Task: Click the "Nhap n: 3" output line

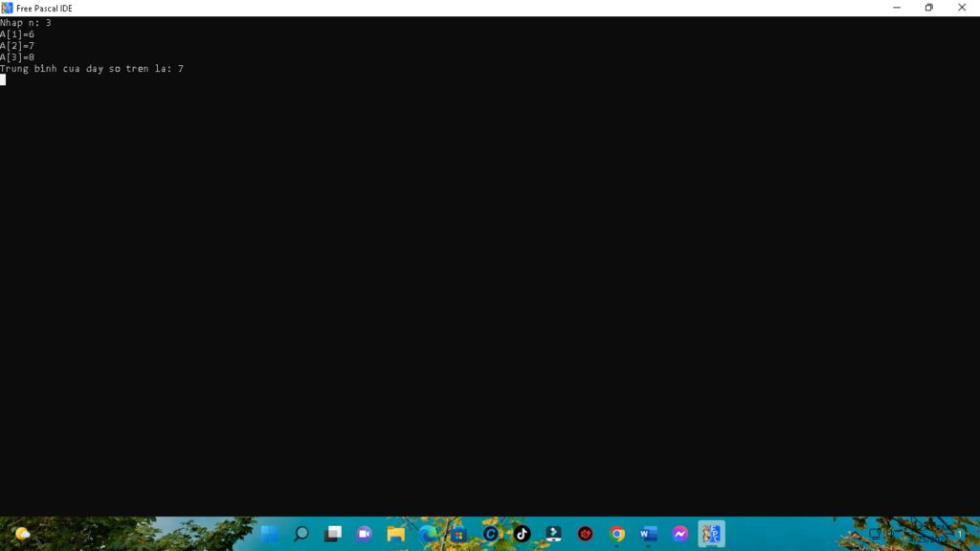Action: [x=26, y=23]
